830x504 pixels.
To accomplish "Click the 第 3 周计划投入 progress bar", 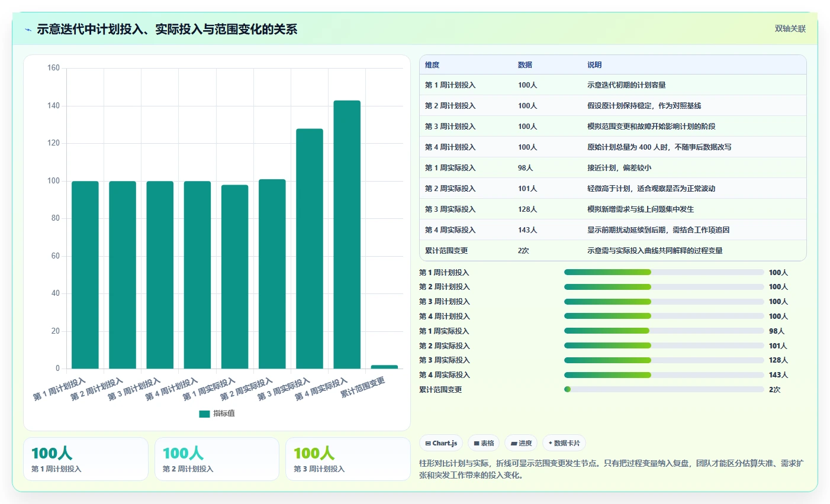I will click(664, 302).
